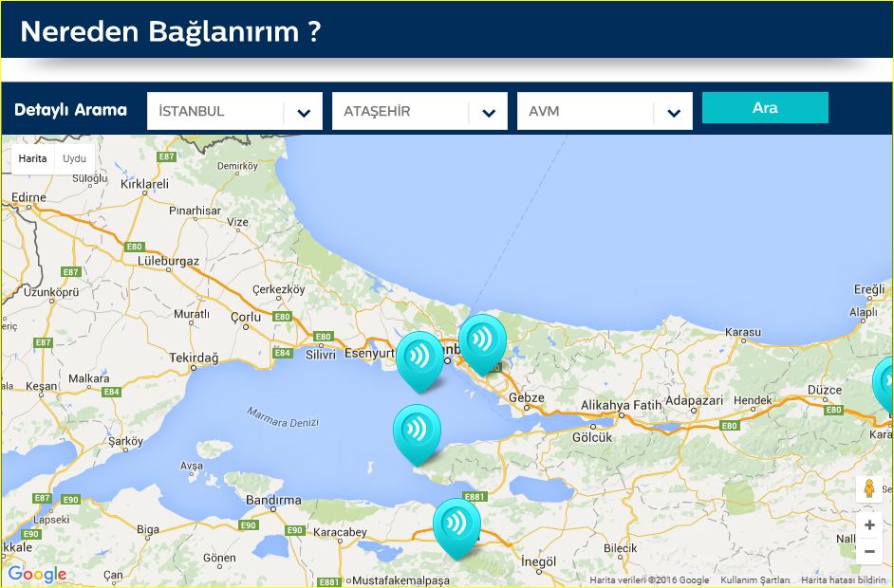Viewport: 894px width, 588px height.
Task: Click the Gebze label on the map
Action: (x=527, y=397)
